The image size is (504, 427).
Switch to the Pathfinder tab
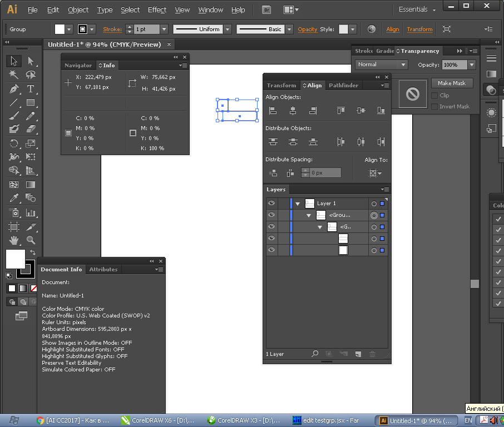(x=343, y=86)
